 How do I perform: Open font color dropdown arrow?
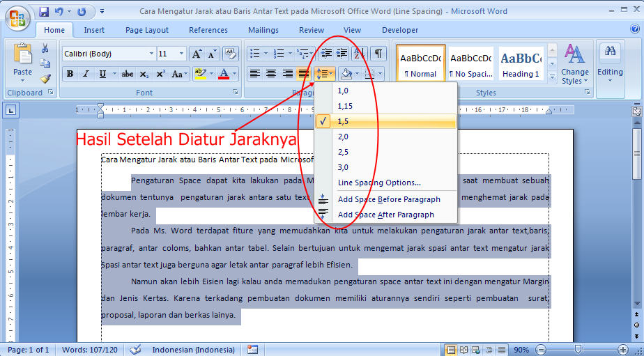234,74
